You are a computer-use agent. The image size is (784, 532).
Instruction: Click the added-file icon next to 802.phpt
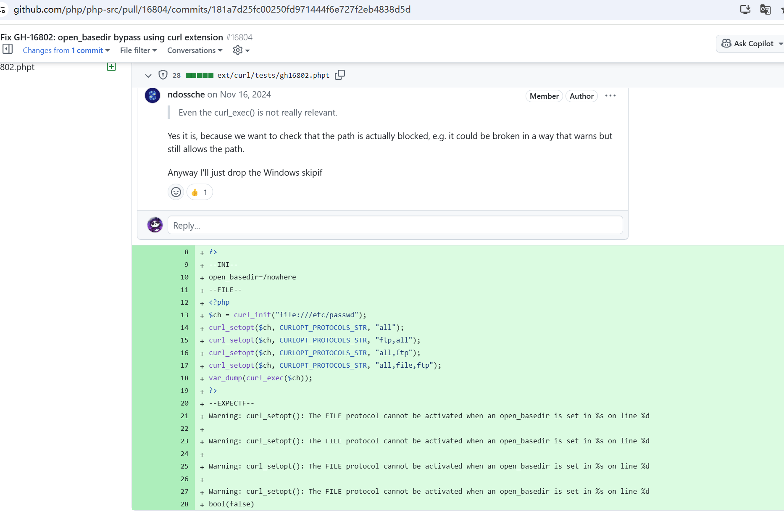(x=111, y=67)
